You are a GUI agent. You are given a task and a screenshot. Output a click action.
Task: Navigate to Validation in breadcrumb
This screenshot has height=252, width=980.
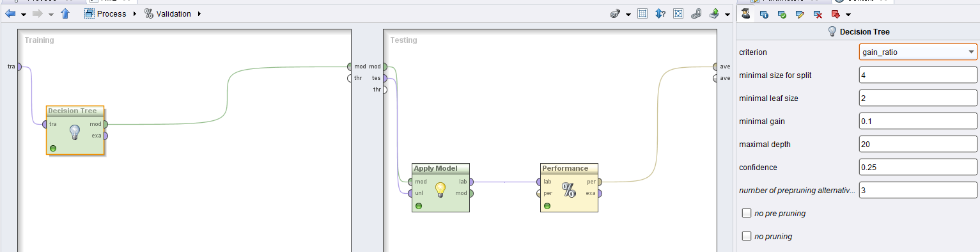(173, 13)
